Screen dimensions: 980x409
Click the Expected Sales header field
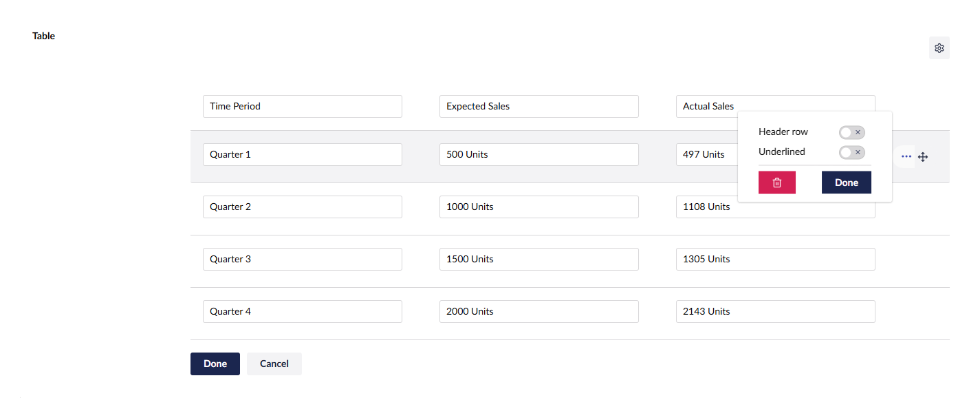click(x=538, y=106)
